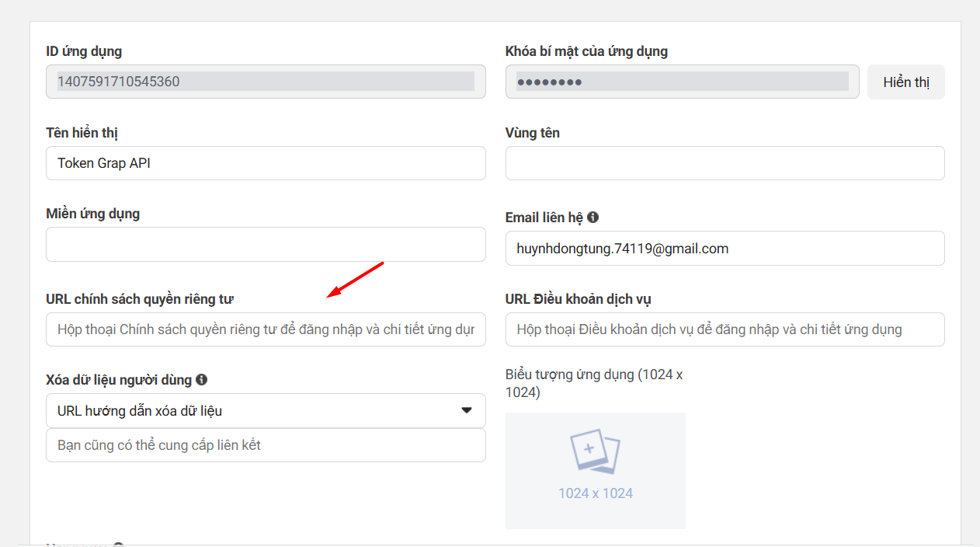Click the Hiển thị button
Screen dimensions: 980x547
[x=906, y=82]
